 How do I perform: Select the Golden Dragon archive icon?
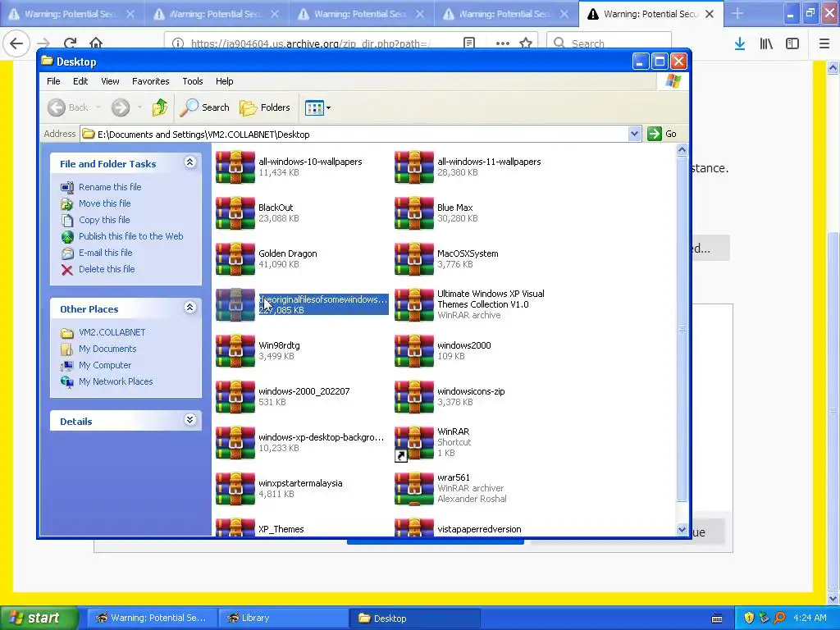tap(235, 258)
